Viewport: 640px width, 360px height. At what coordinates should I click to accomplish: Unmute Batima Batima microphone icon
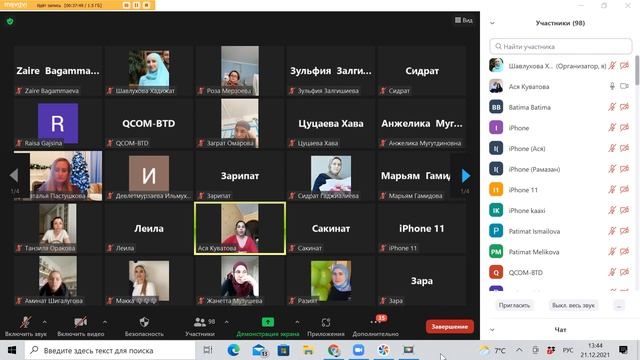pyautogui.click(x=612, y=107)
